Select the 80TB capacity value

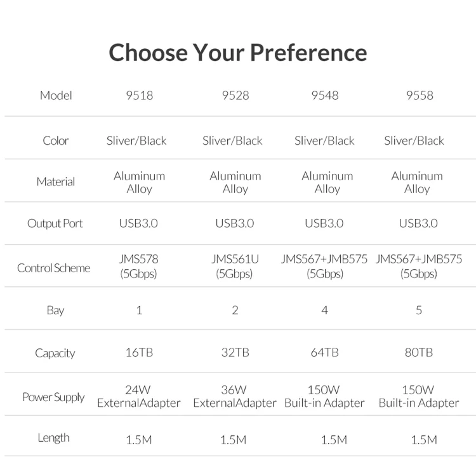pyautogui.click(x=419, y=352)
